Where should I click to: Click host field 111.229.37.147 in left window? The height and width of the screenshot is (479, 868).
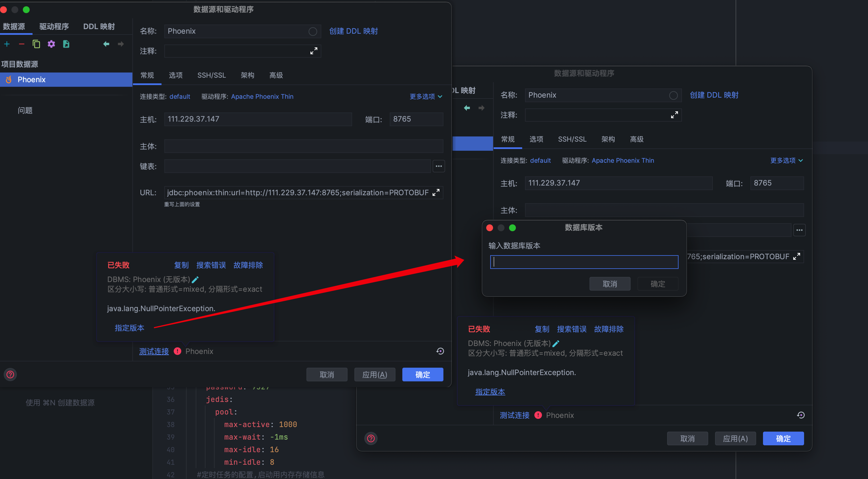click(x=258, y=119)
